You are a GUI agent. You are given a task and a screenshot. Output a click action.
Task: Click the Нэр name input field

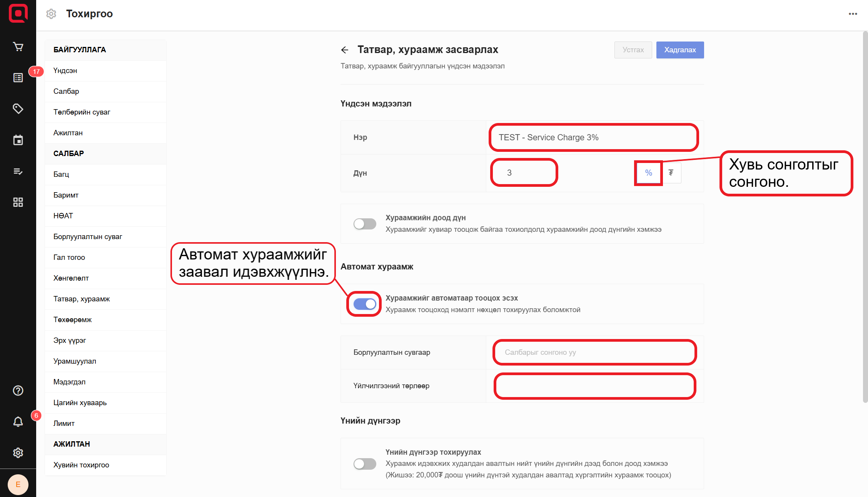coord(593,138)
